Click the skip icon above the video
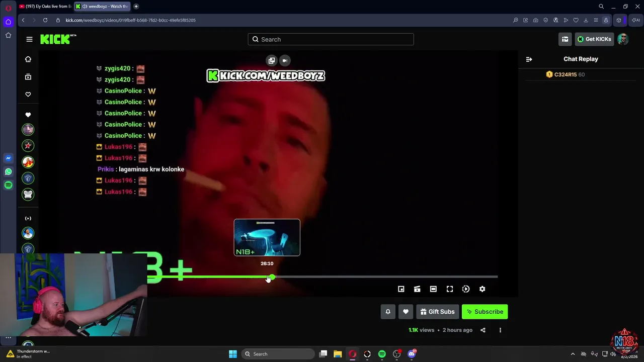Image resolution: width=644 pixels, height=362 pixels. click(x=285, y=60)
